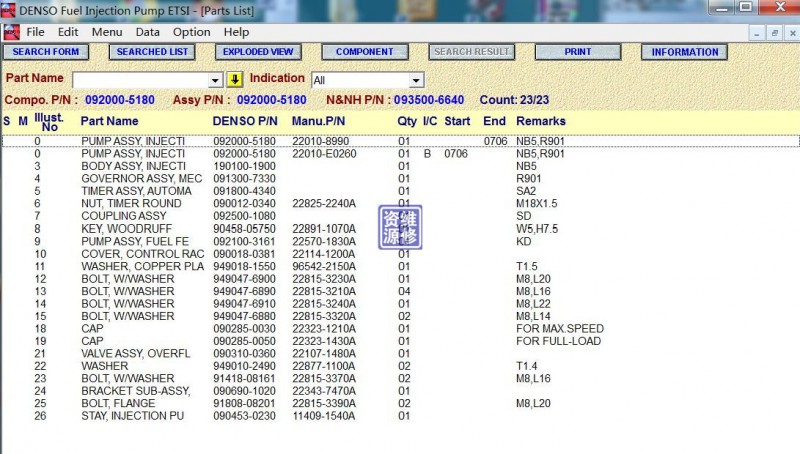Click the SEARCH FORM button
The width and height of the screenshot is (800, 454).
pos(46,52)
